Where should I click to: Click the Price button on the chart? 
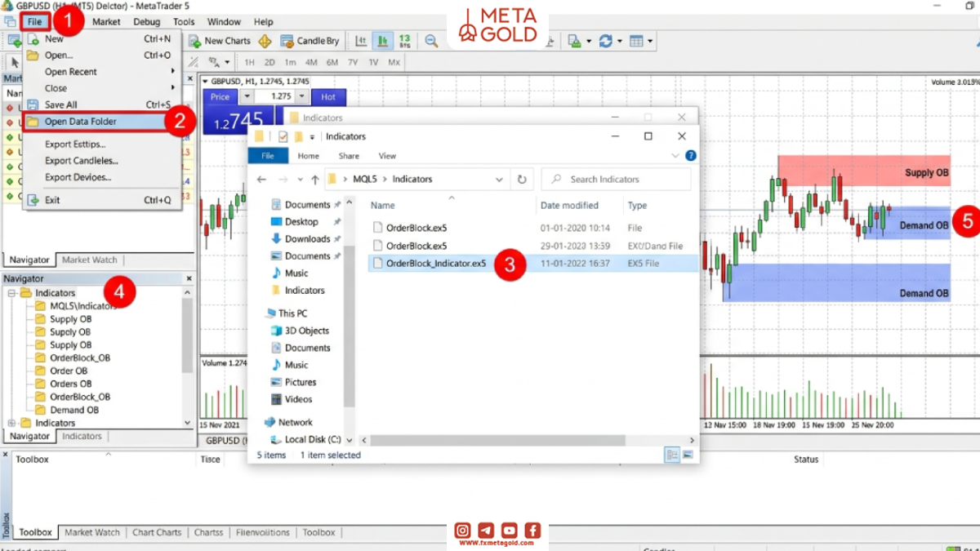pos(220,96)
